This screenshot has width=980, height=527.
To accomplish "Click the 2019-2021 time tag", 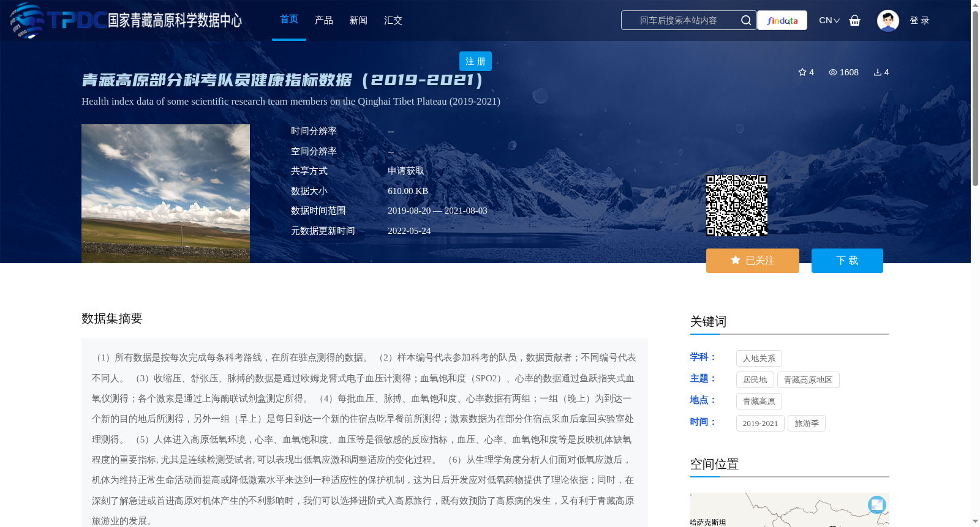I will 760,423.
